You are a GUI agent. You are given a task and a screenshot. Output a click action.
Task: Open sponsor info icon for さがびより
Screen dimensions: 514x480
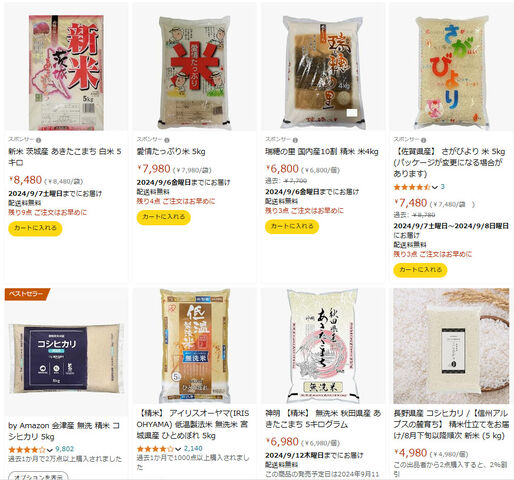click(x=423, y=140)
